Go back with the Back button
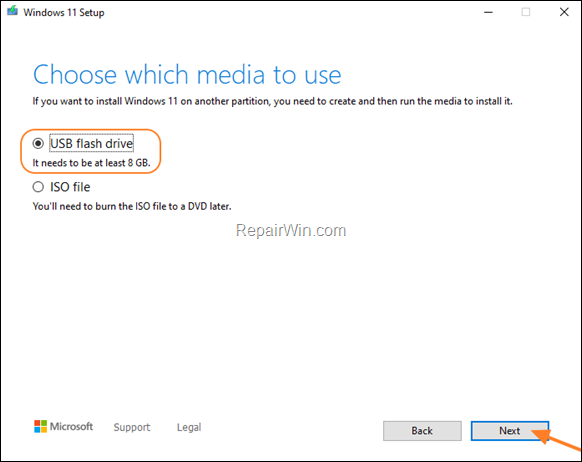This screenshot has width=582, height=462. [422, 431]
